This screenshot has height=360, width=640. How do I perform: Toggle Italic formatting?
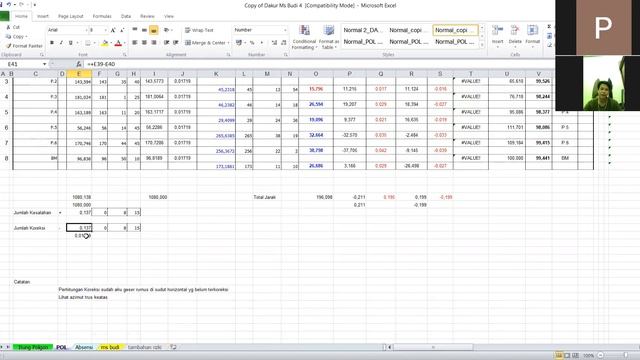[61, 43]
